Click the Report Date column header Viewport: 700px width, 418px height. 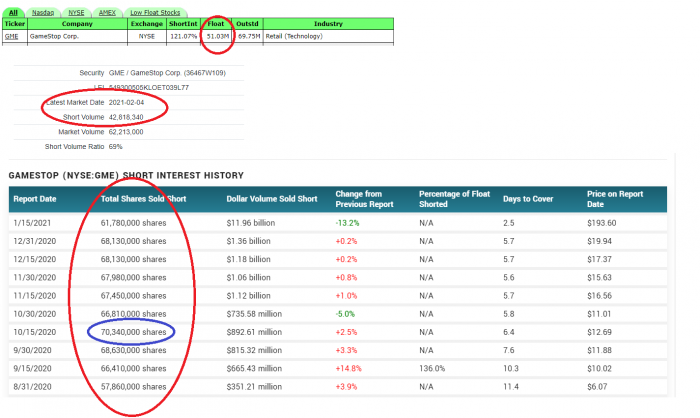(35, 199)
